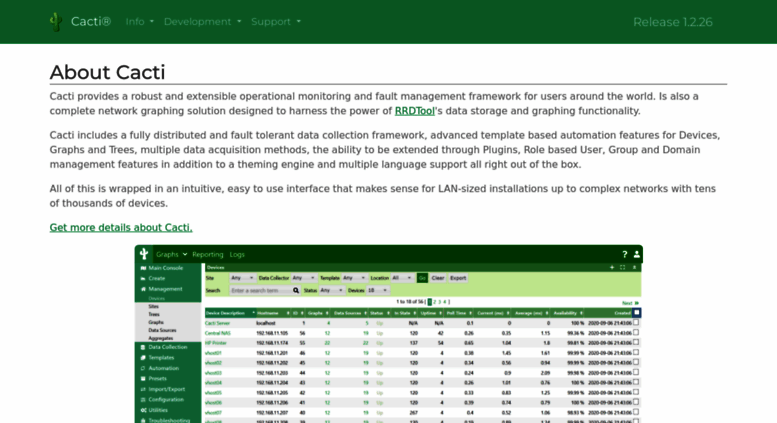Click the Cacti devices screenshot image
This screenshot has width=777, height=423.
click(388, 334)
